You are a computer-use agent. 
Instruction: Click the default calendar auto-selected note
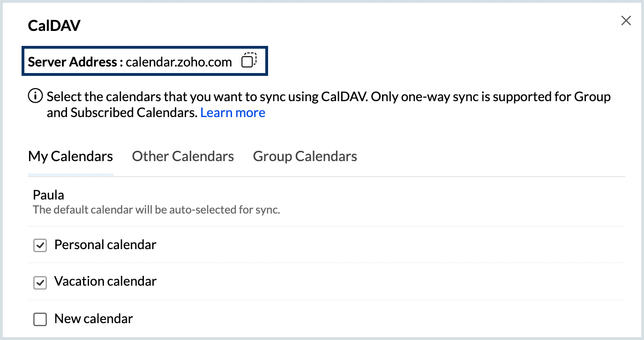point(157,209)
